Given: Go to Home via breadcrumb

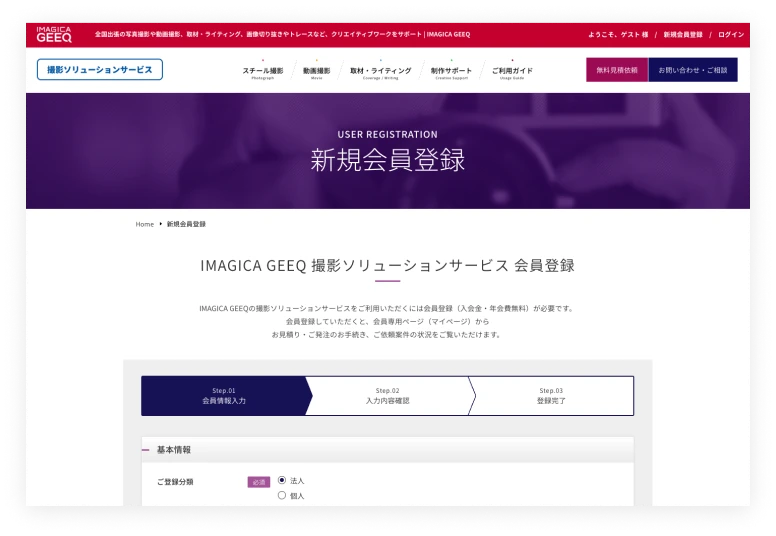Looking at the screenshot, I should (145, 224).
